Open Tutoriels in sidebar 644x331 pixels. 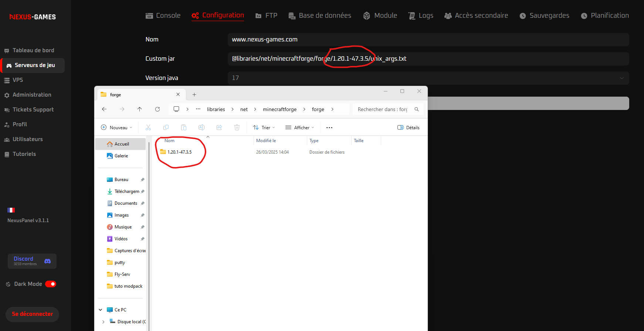(x=20, y=154)
